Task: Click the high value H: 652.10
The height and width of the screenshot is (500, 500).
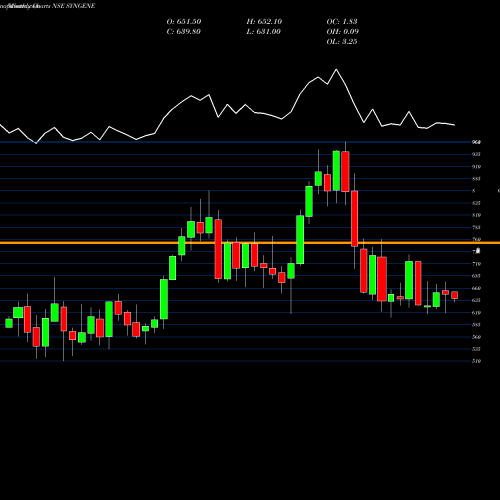Action: [x=264, y=22]
